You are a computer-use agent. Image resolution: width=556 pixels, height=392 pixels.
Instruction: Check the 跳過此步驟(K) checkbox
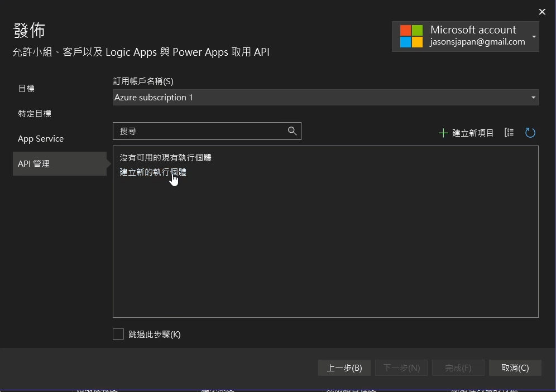[x=118, y=334]
